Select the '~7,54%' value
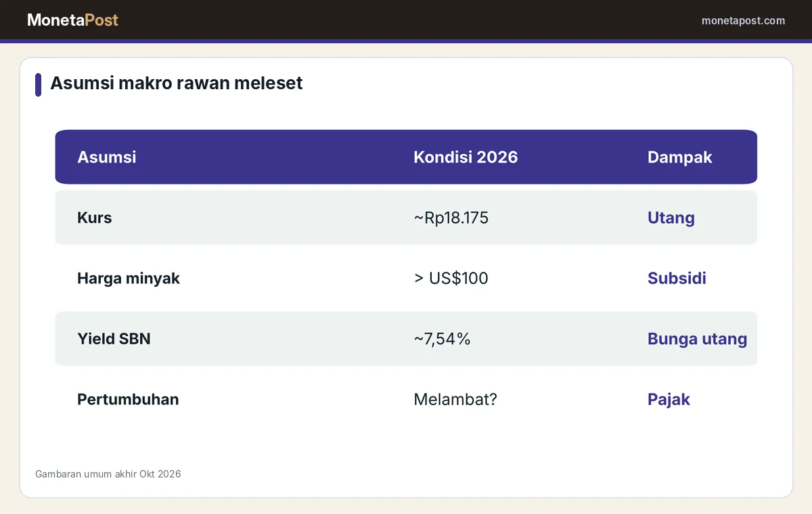This screenshot has width=812, height=514. click(442, 339)
